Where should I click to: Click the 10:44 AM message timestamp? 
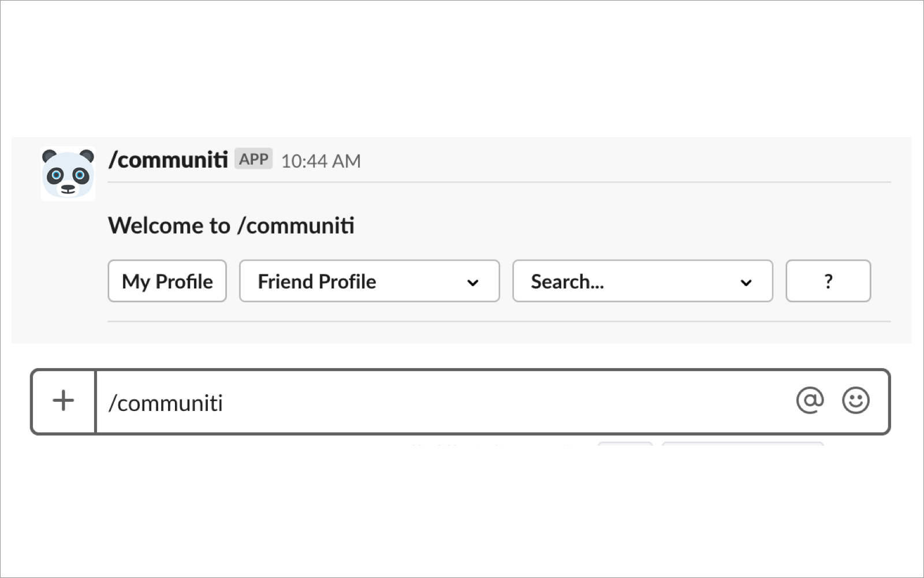click(x=321, y=161)
